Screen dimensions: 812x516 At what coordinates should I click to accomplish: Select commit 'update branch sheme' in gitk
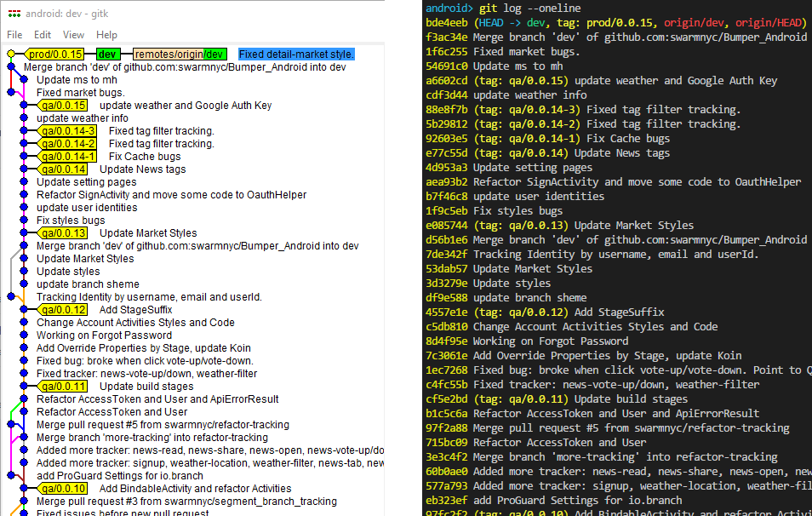pos(88,284)
